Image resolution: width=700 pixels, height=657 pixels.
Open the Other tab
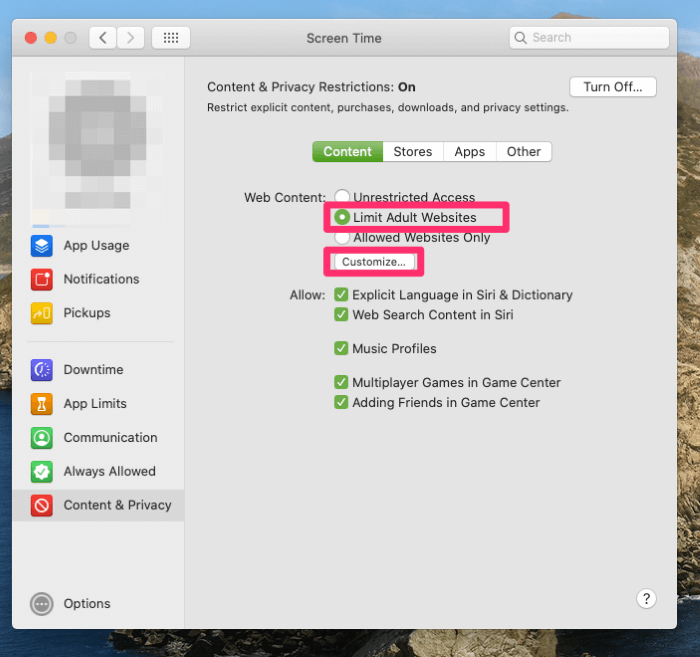524,152
